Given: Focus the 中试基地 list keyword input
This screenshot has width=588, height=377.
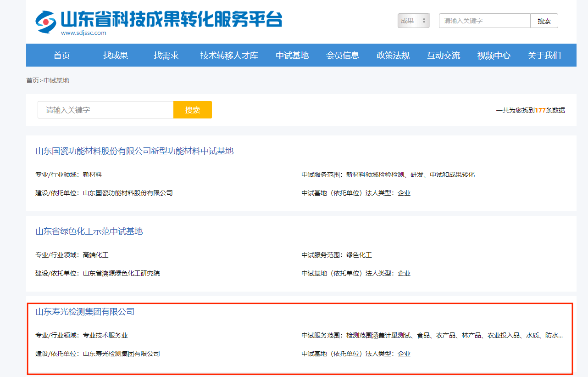Looking at the screenshot, I should (105, 110).
